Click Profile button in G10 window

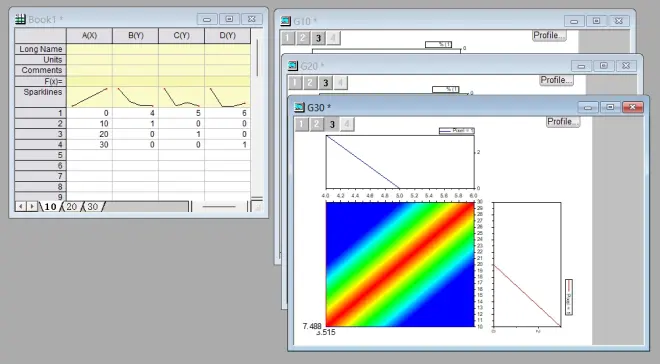pos(549,35)
